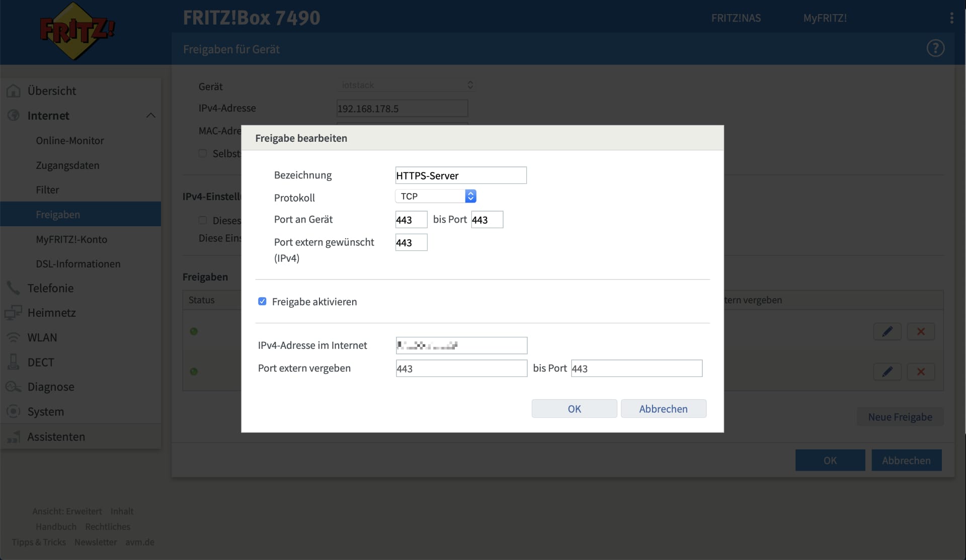The width and height of the screenshot is (966, 560).
Task: Open the Gerät iotstack dropdown
Action: point(407,85)
